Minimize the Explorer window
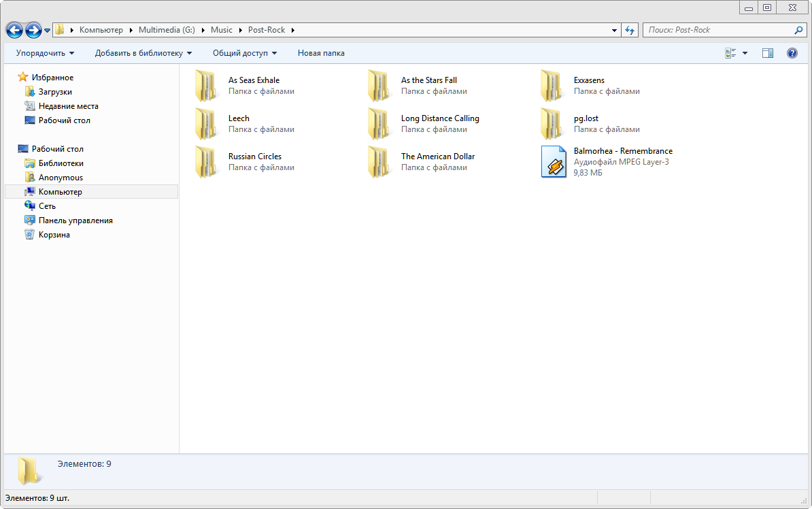 click(x=749, y=7)
